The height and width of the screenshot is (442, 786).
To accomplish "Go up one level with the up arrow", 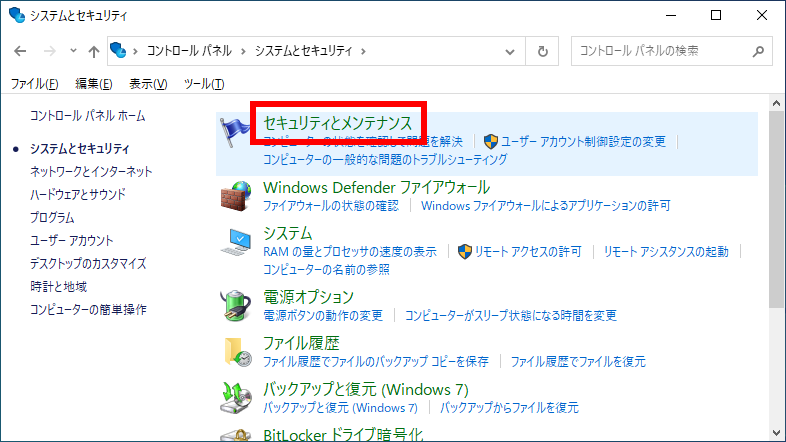I will click(x=93, y=51).
